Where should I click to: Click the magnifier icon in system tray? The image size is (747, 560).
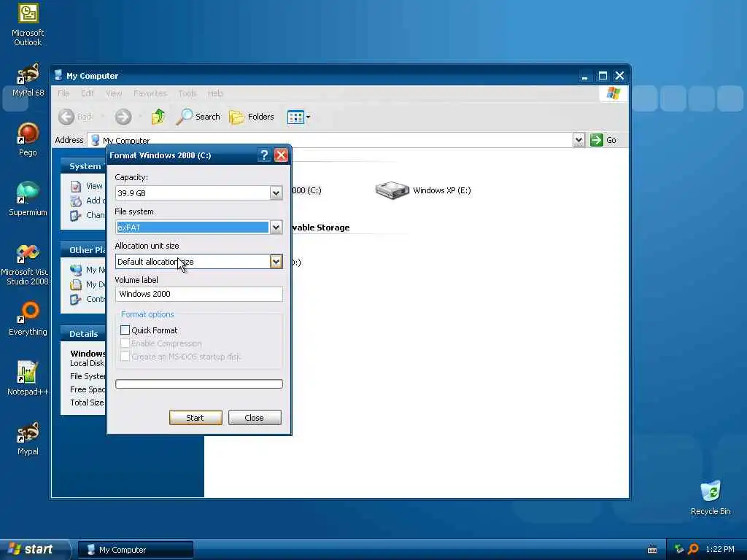pyautogui.click(x=694, y=549)
